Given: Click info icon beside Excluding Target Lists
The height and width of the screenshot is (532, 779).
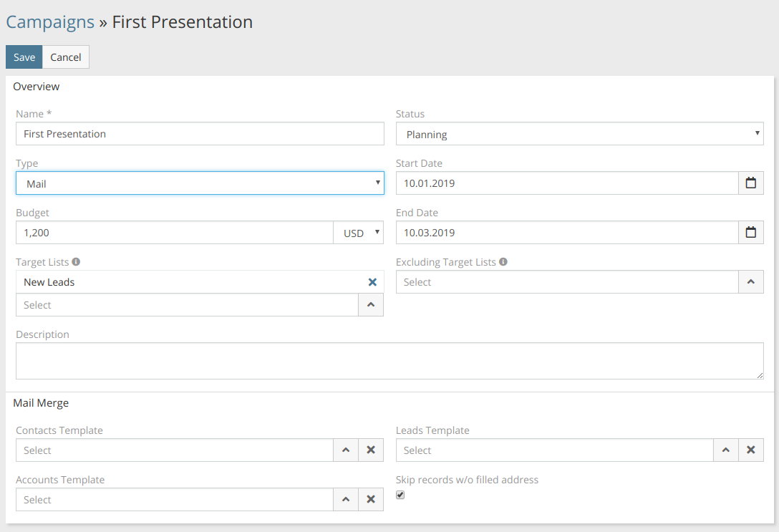Looking at the screenshot, I should click(503, 262).
